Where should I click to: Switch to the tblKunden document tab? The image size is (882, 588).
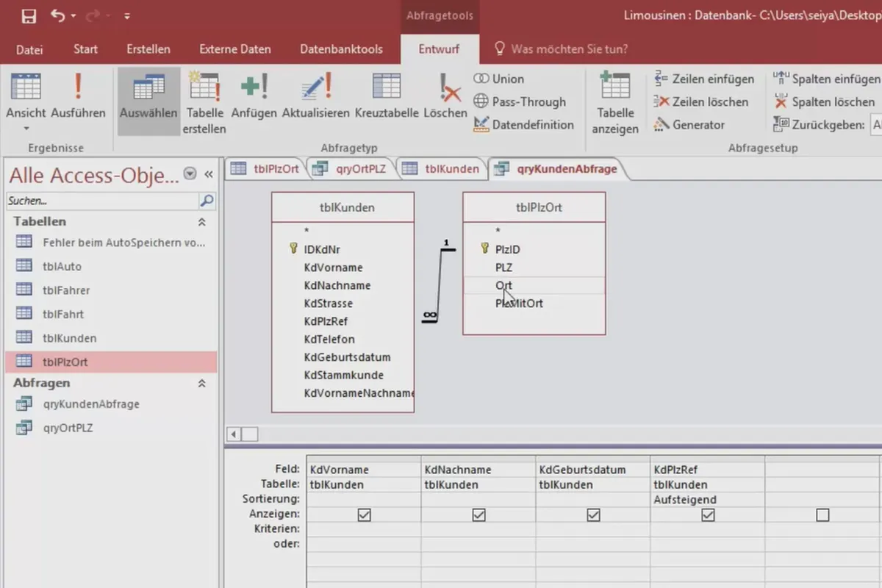[442, 168]
